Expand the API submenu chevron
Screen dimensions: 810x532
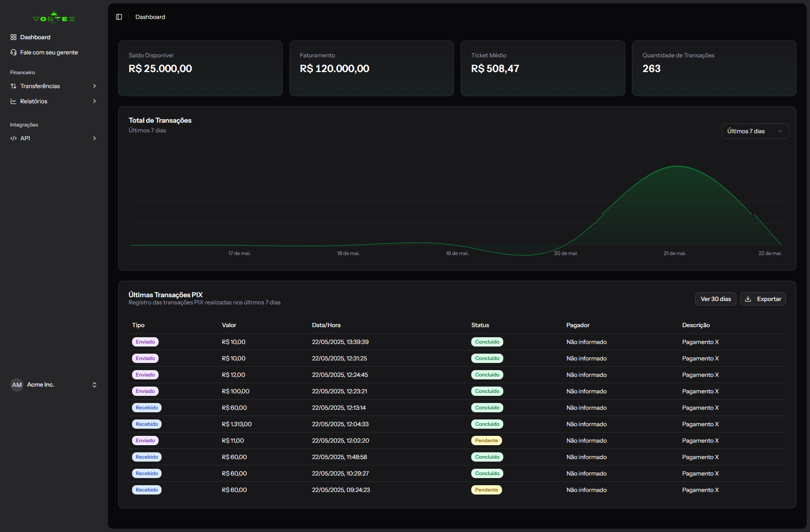coord(94,138)
